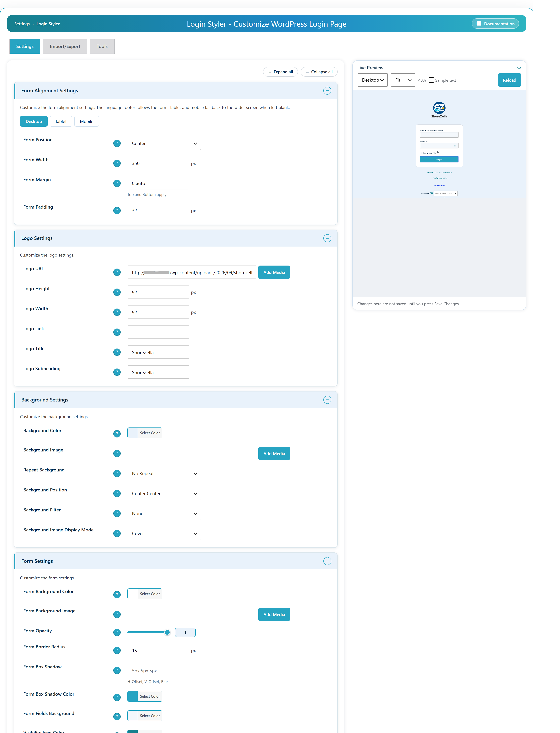Click help icon for Logo Height
The width and height of the screenshot is (560, 733).
pyautogui.click(x=117, y=292)
